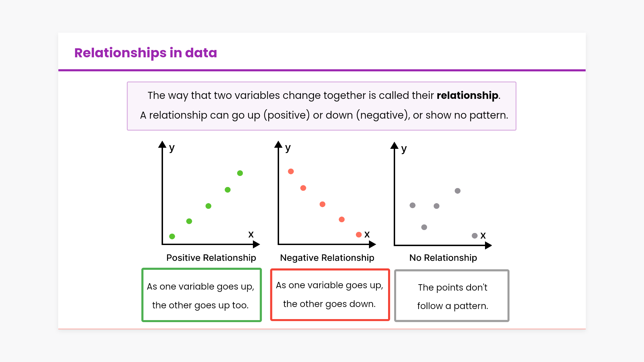This screenshot has height=362, width=644.
Task: Click the topmost red dot on the negative graph
Action: pyautogui.click(x=291, y=172)
